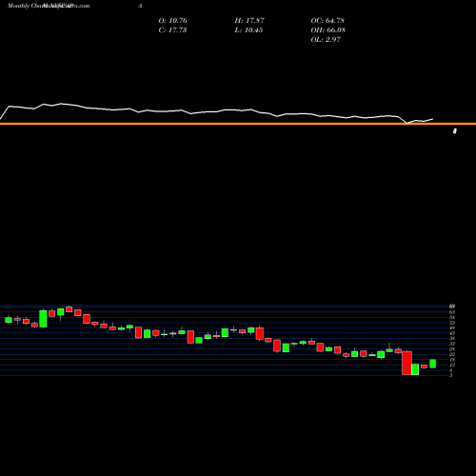This screenshot has height=476, width=476.
Task: Click the largest red candlestick near the chart's right end
Action: coord(407,363)
